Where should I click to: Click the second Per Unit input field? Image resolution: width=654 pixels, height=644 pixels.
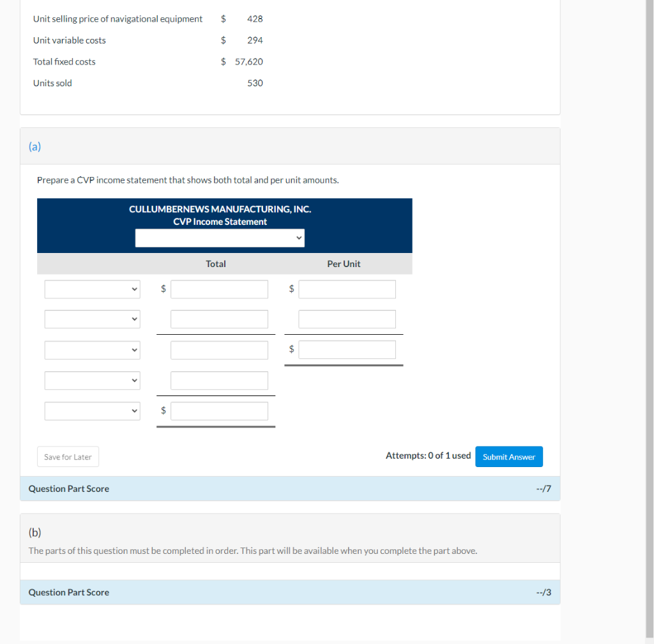pyautogui.click(x=347, y=319)
